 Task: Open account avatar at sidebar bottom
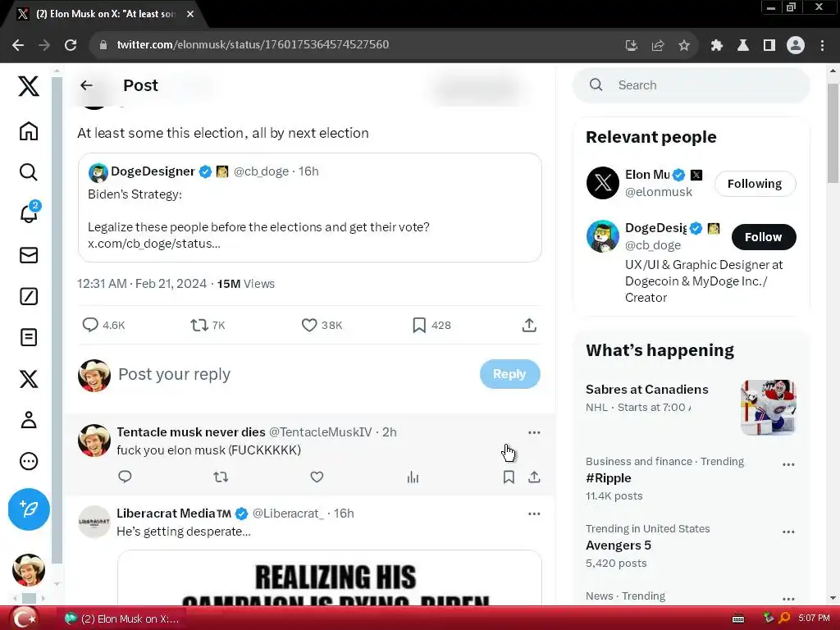coord(29,570)
